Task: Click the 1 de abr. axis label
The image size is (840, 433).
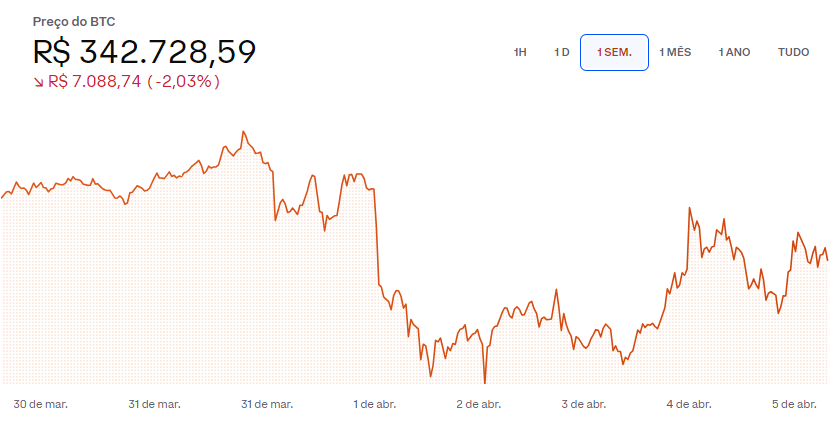Action: click(x=374, y=404)
